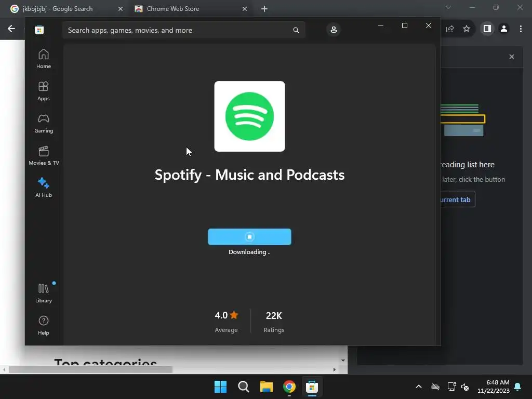Open AI Hub in Store sidebar
The width and height of the screenshot is (532, 399).
tap(44, 188)
